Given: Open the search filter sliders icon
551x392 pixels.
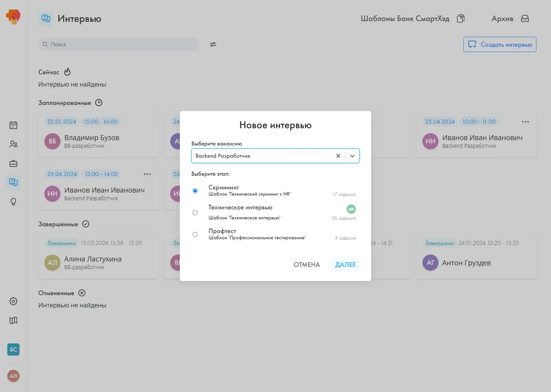Looking at the screenshot, I should pos(213,44).
